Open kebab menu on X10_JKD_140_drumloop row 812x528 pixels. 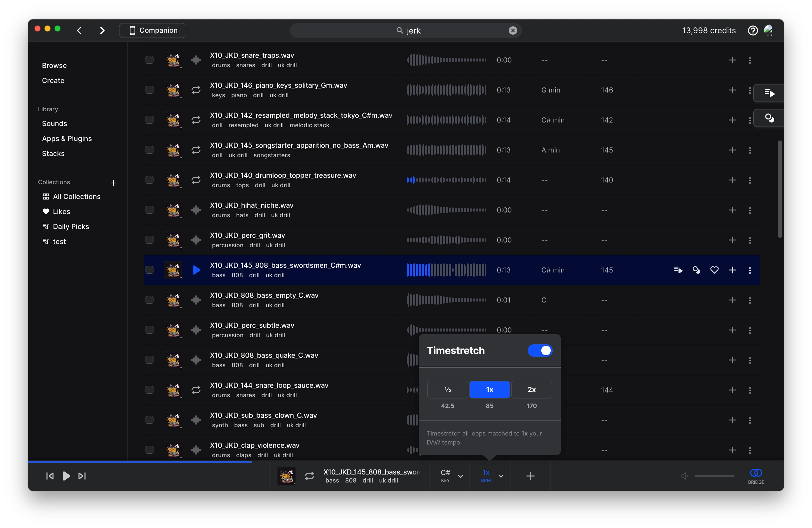(x=750, y=180)
